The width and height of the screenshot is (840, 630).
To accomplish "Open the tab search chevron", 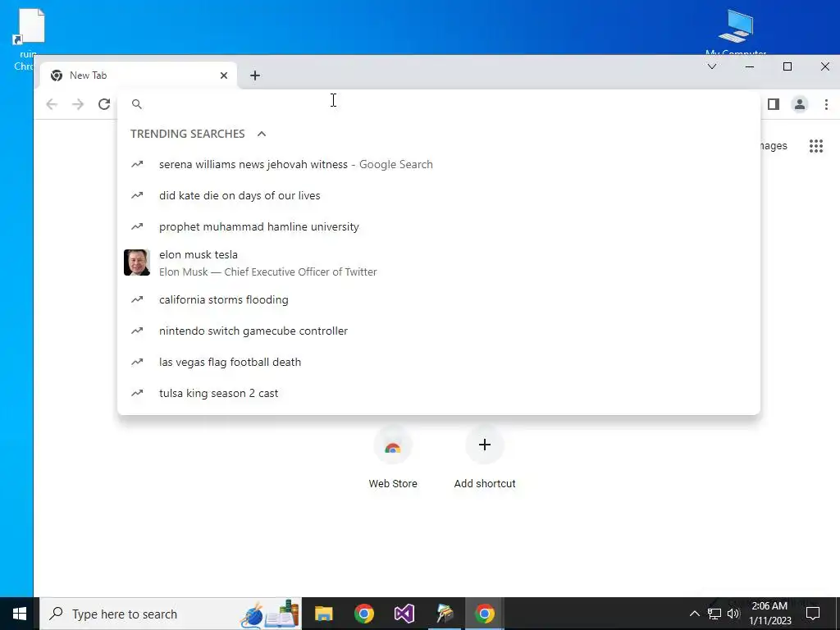I will click(x=712, y=66).
